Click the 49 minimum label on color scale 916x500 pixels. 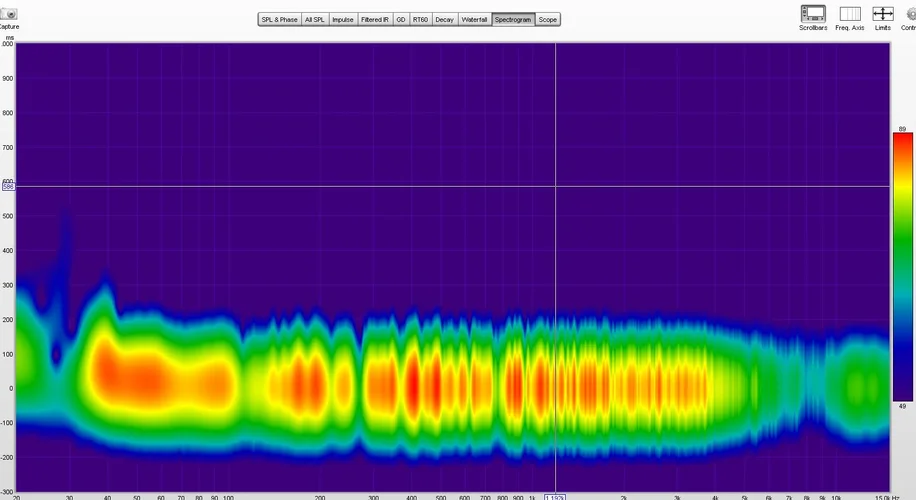click(902, 406)
